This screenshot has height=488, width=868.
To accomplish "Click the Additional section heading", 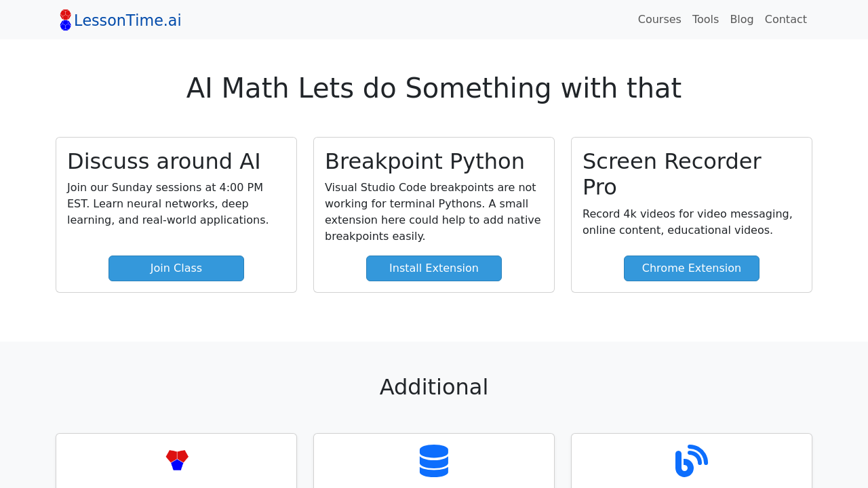I will coord(433,385).
